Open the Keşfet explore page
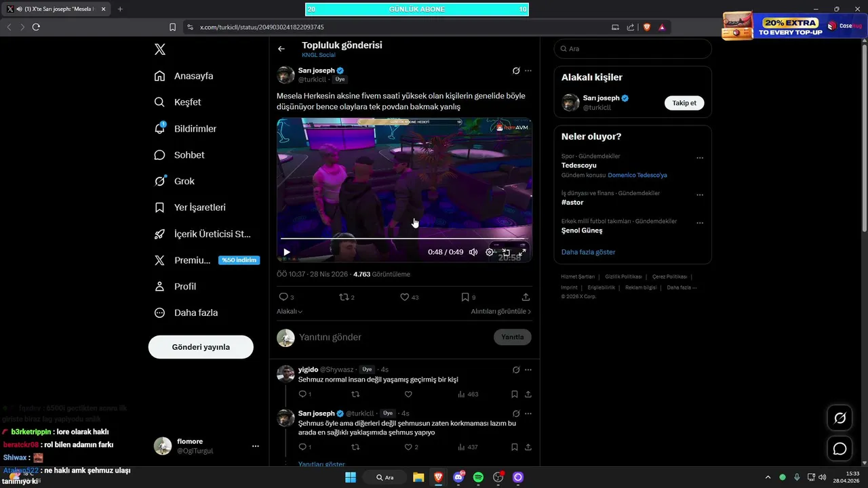This screenshot has width=868, height=488. coord(178,102)
